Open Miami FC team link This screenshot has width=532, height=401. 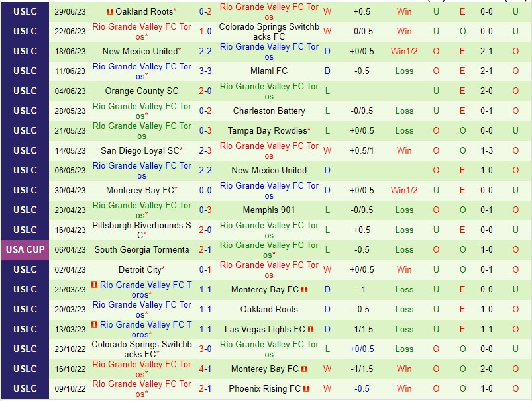269,71
